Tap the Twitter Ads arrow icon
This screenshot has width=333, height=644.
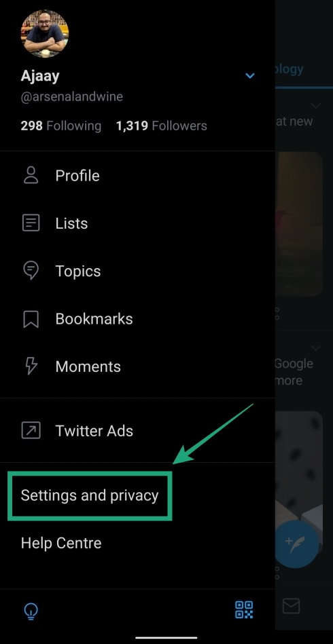point(31,431)
